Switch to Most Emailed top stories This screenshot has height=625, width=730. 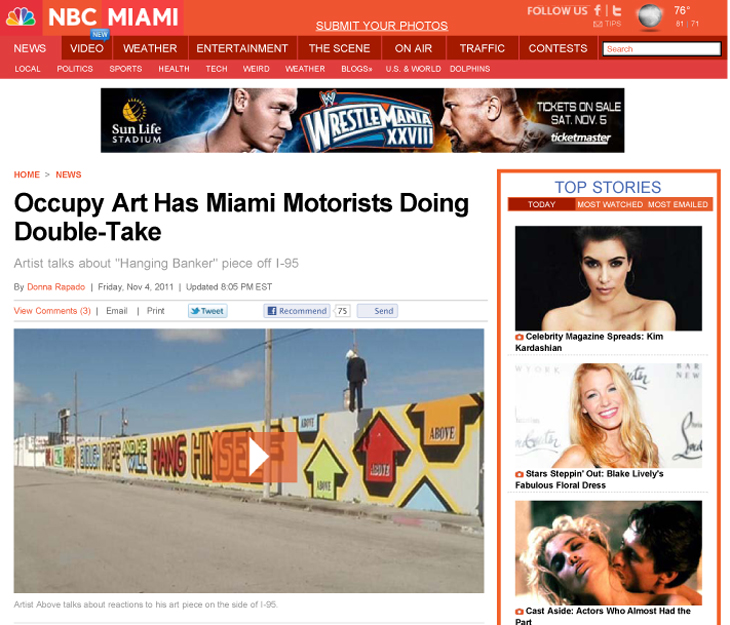tap(678, 204)
